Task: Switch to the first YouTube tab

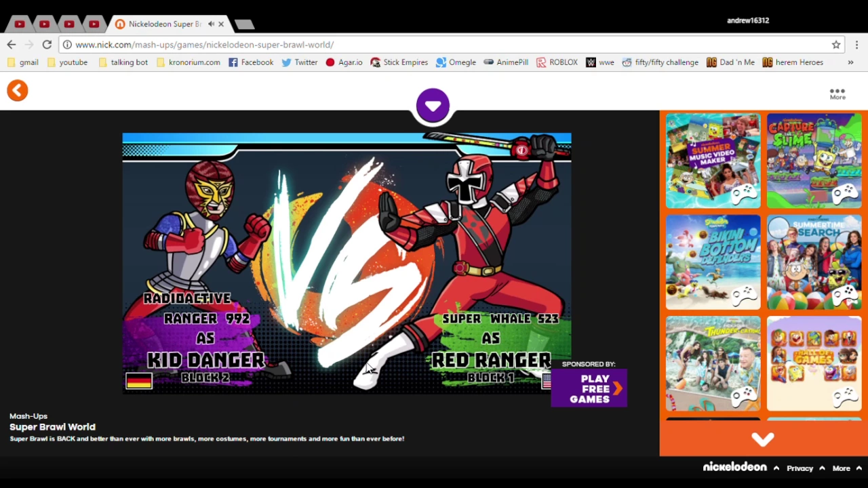Action: tap(20, 24)
